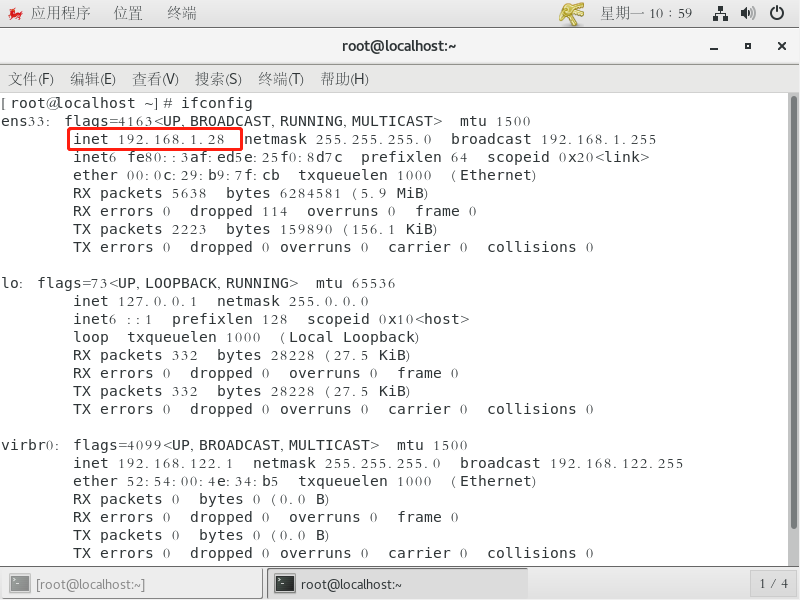Click the text (Local Loopback)
Image resolution: width=800 pixels, height=600 pixels.
tap(349, 337)
